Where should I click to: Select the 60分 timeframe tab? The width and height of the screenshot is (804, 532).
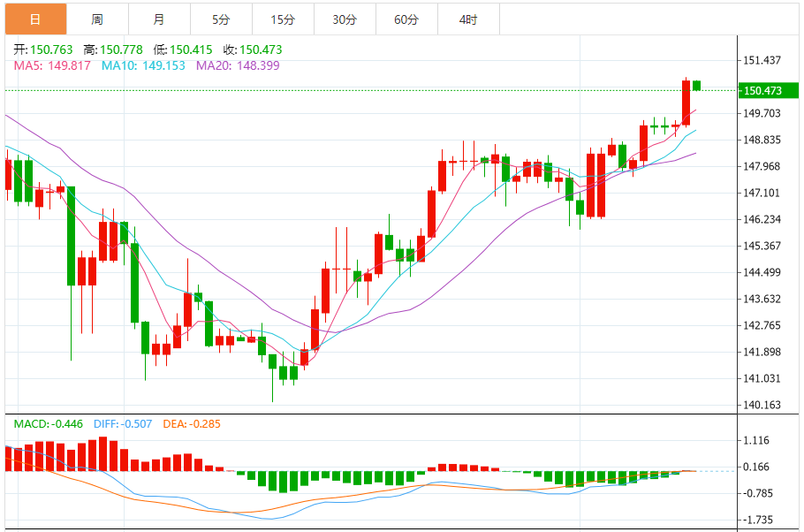(x=406, y=19)
